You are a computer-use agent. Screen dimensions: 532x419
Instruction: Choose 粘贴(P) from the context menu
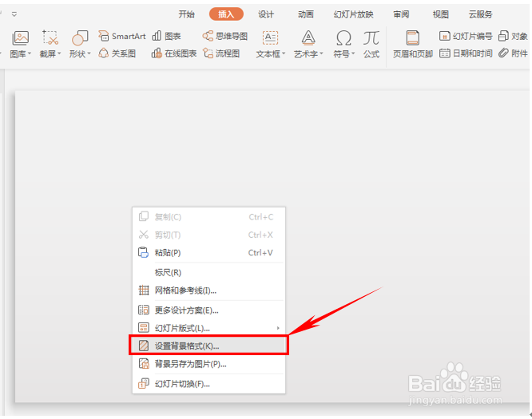coord(208,252)
